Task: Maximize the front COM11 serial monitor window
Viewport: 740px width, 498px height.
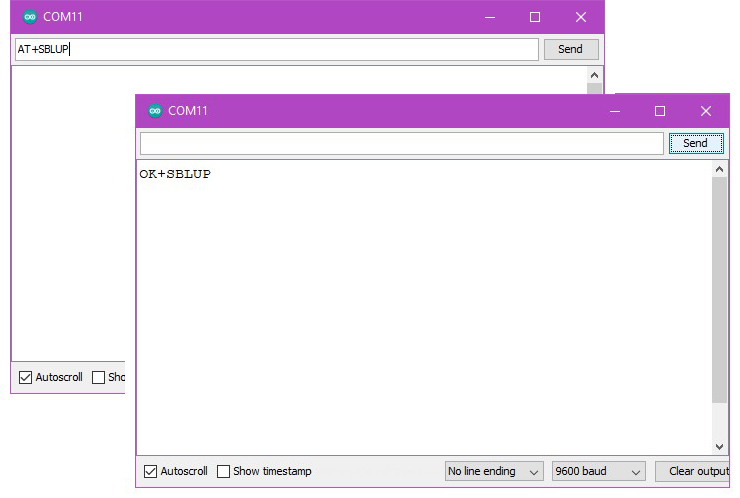Action: point(660,111)
